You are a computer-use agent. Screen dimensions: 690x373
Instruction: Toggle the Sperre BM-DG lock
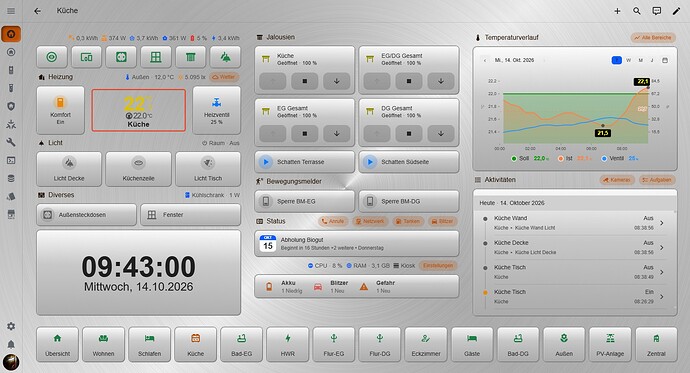409,201
